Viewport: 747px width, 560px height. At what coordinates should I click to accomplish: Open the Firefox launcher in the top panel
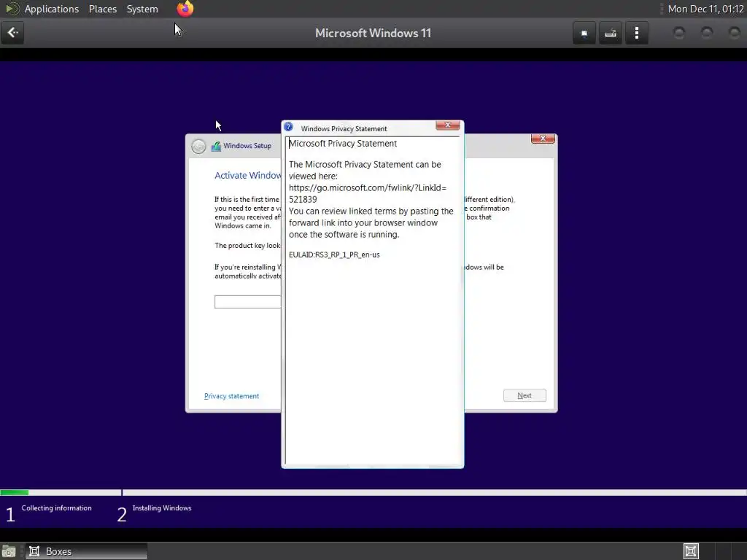point(185,9)
